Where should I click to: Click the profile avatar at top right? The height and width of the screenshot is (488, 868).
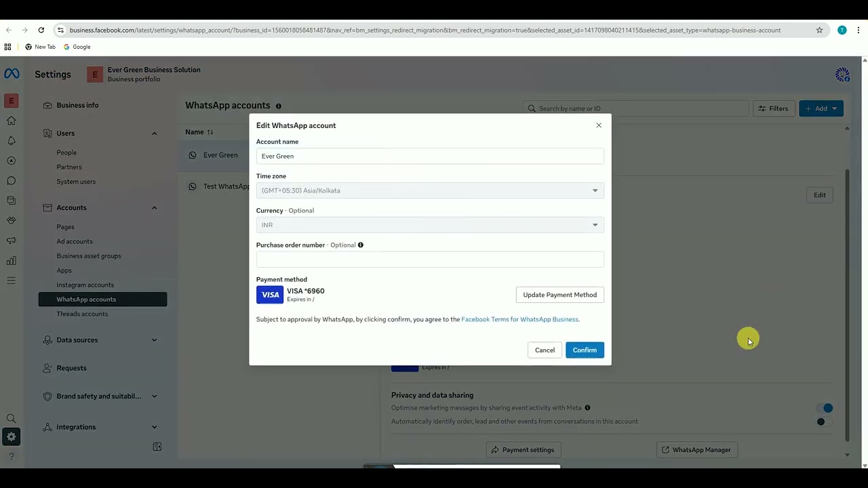842,75
